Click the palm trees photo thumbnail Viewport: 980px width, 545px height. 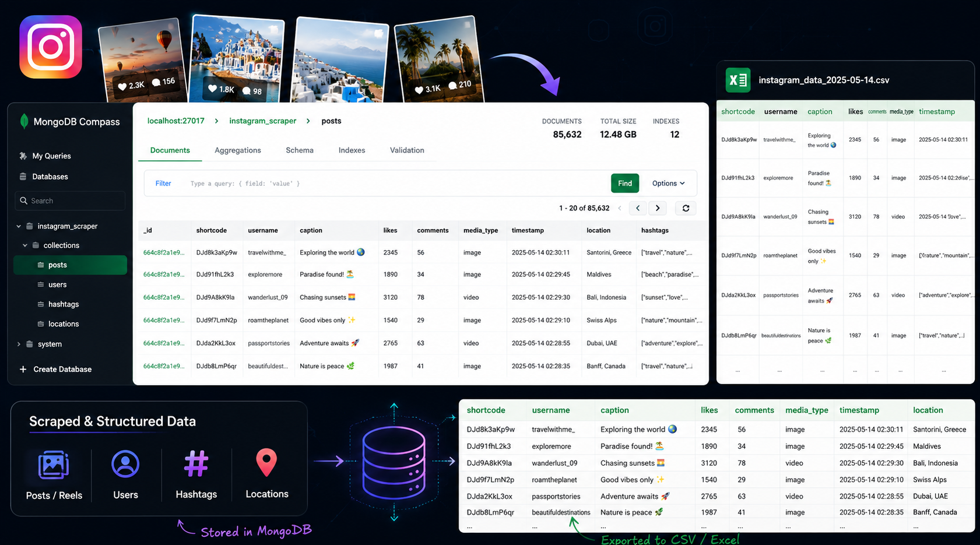[x=439, y=60]
